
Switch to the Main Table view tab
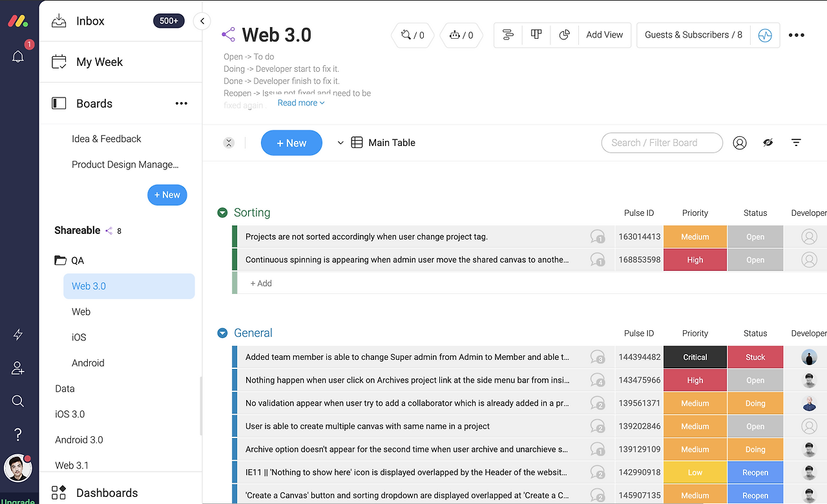point(384,142)
